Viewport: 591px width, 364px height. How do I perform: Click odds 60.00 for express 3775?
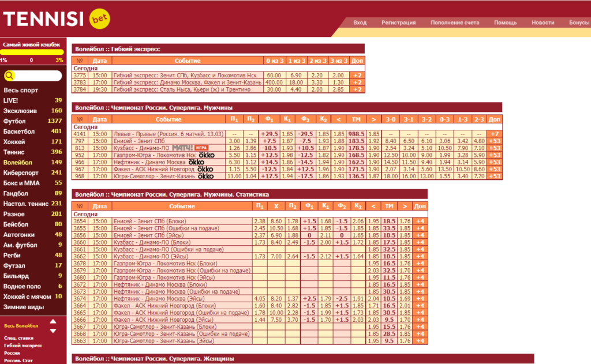pyautogui.click(x=274, y=76)
